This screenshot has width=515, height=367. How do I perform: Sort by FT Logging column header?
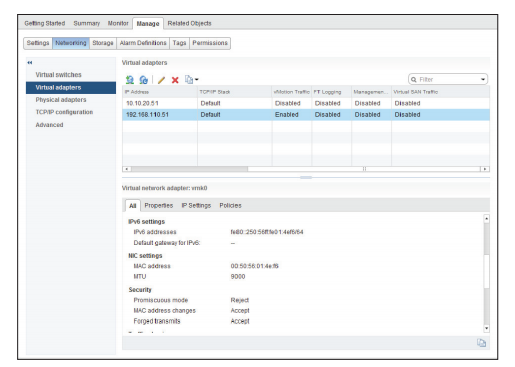point(331,92)
